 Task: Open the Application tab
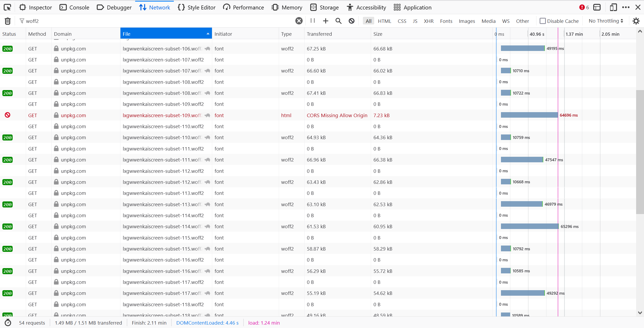point(413,7)
